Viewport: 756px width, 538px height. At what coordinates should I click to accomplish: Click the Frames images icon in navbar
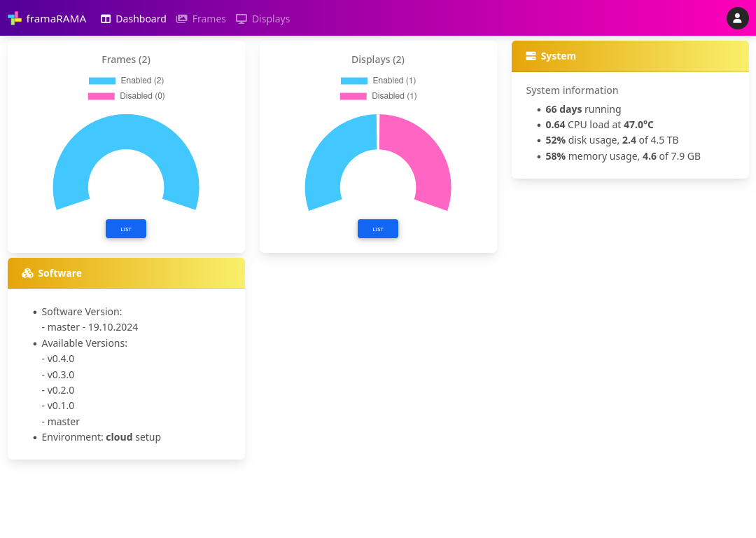pyautogui.click(x=181, y=19)
